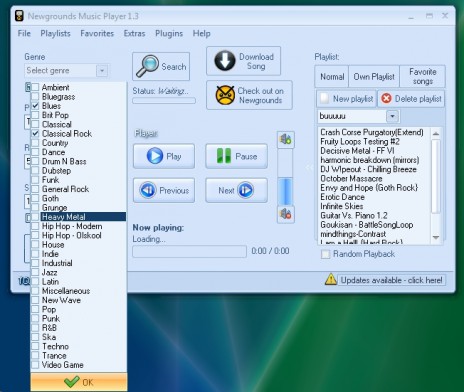
Task: Click the playlist scrollbar down arrow
Action: pyautogui.click(x=436, y=237)
